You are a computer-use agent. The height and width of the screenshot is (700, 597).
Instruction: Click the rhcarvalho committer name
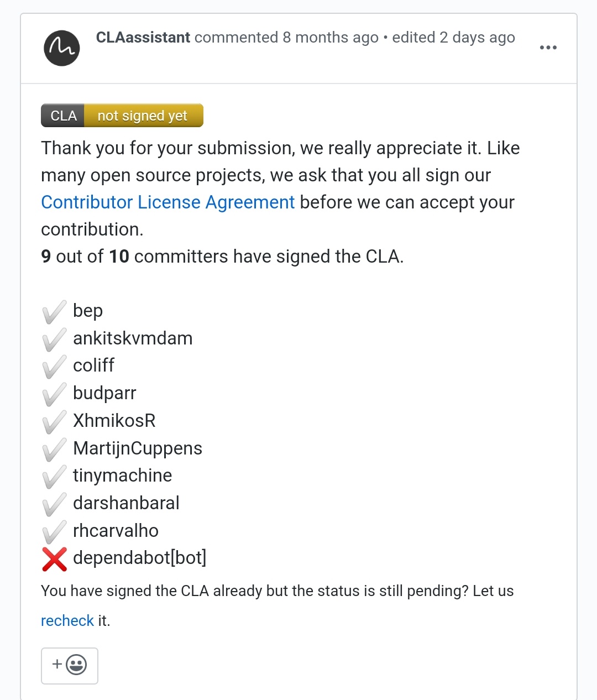pyautogui.click(x=116, y=531)
